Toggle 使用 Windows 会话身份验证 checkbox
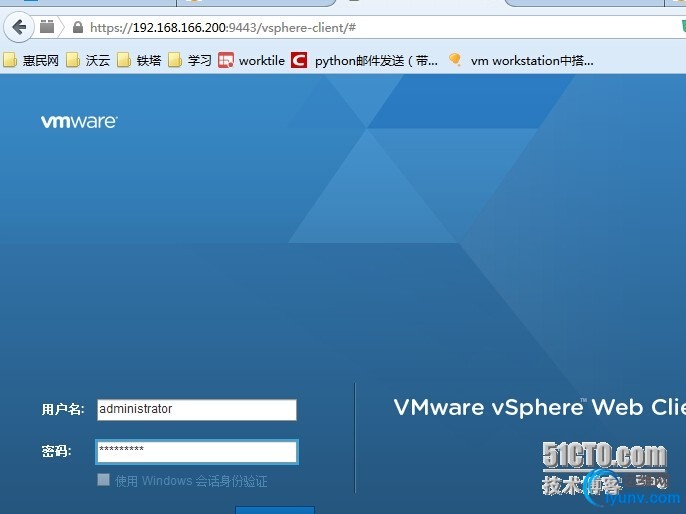This screenshot has height=514, width=686. point(103,479)
